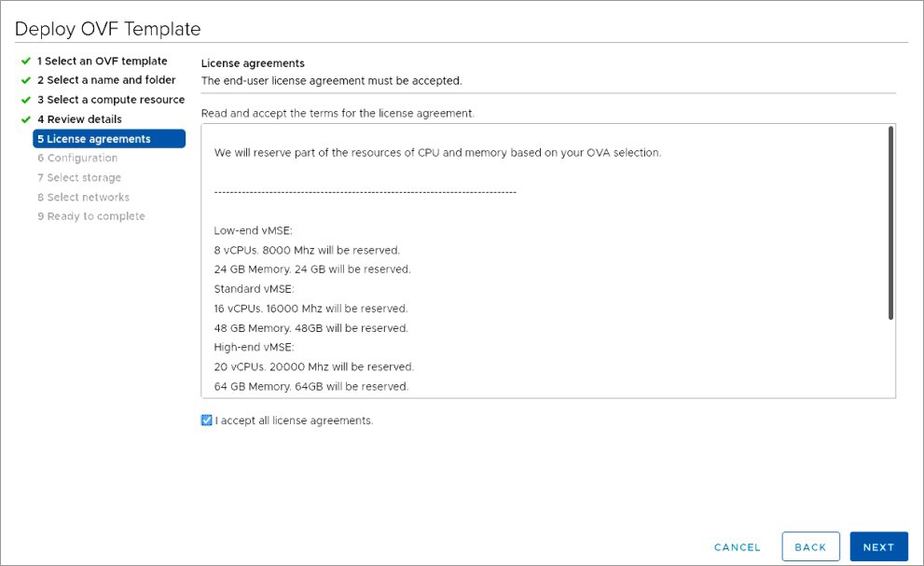Click the green checkmark beside Select a name and folder
The image size is (924, 566).
coord(26,80)
